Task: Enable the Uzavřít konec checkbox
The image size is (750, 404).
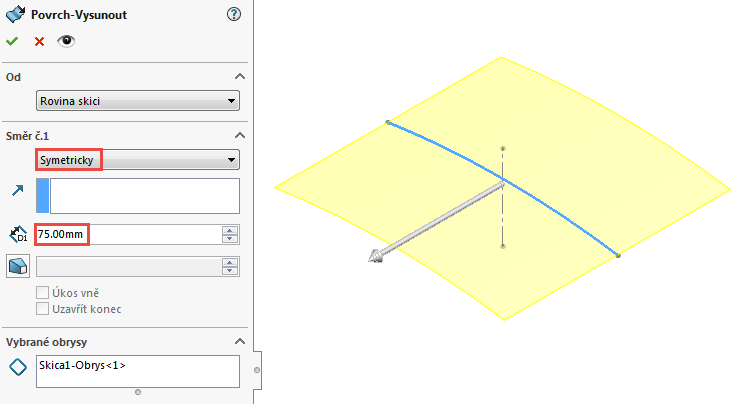Action: click(43, 309)
